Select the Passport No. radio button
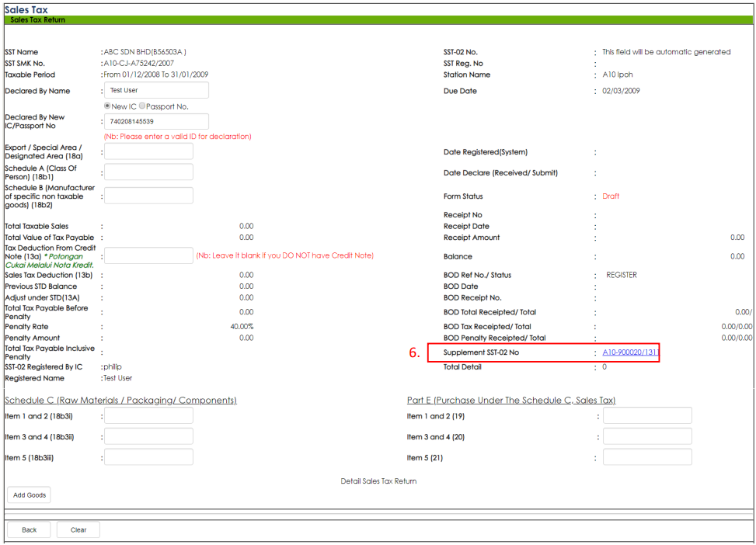This screenshot has width=756, height=545. click(142, 106)
